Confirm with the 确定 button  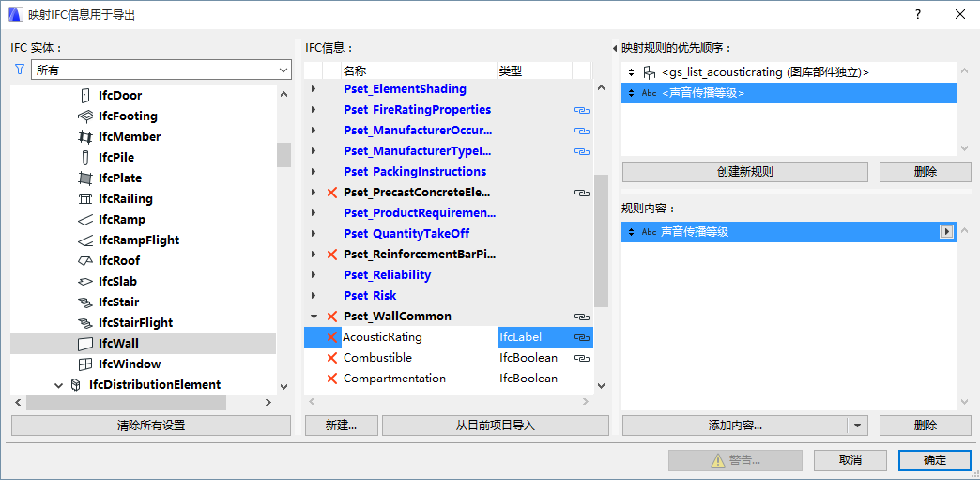pyautogui.click(x=935, y=460)
